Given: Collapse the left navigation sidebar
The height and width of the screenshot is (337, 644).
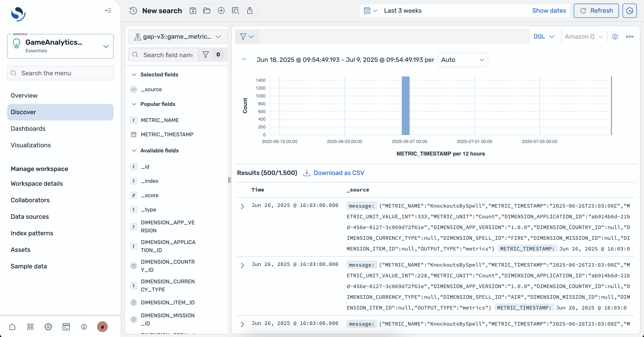Looking at the screenshot, I should pyautogui.click(x=108, y=11).
